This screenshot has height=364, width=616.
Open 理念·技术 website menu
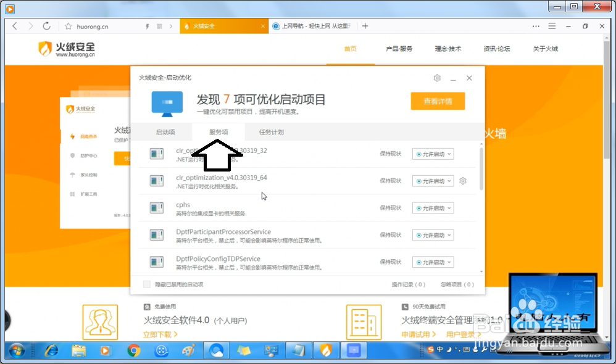click(448, 49)
